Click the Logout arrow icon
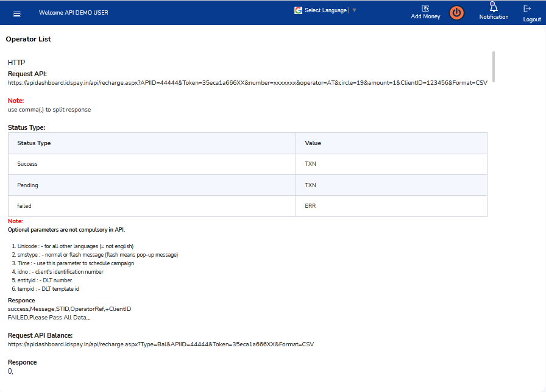The width and height of the screenshot is (546, 392). pos(527,9)
